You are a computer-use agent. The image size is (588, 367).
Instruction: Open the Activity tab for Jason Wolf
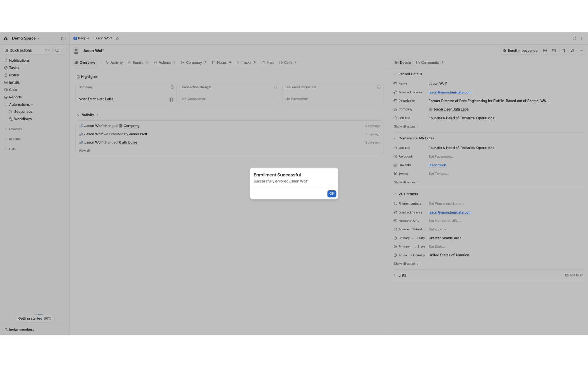[114, 62]
